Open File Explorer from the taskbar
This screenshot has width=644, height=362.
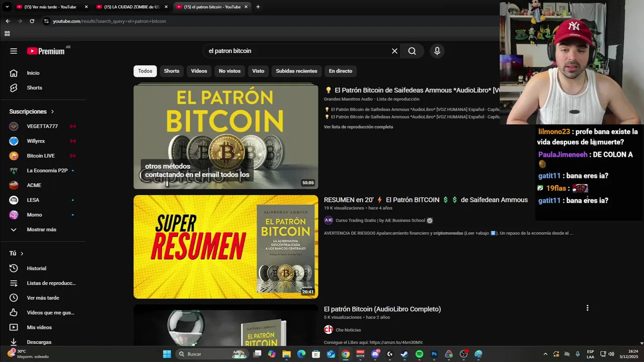(x=286, y=354)
